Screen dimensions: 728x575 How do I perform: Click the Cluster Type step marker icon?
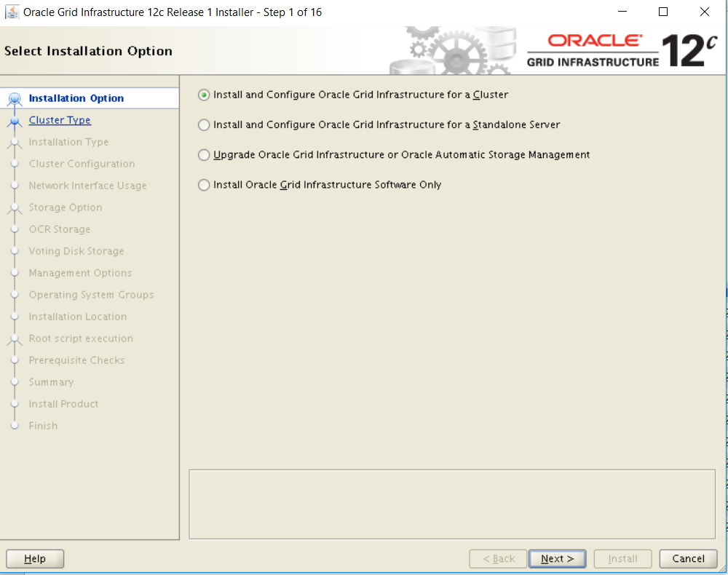(15, 122)
